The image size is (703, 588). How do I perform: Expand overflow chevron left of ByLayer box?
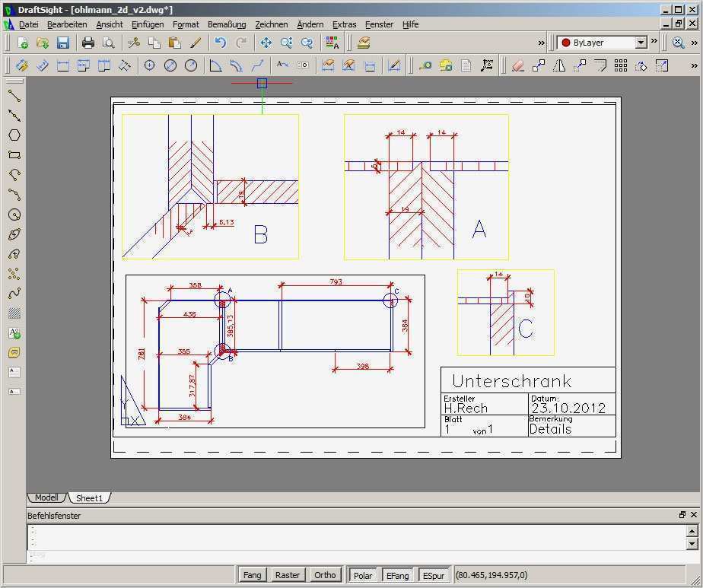pyautogui.click(x=542, y=43)
